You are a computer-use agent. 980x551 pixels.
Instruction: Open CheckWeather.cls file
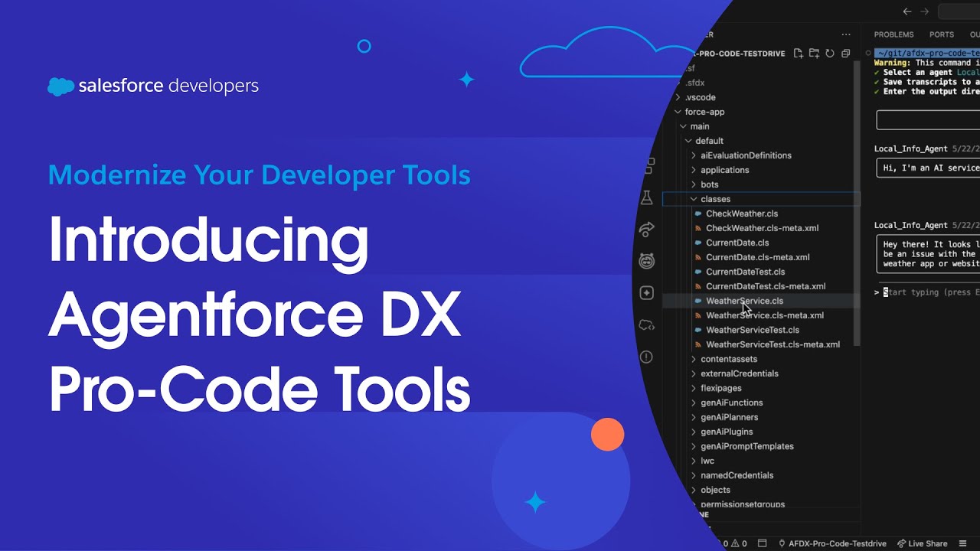pyautogui.click(x=741, y=214)
